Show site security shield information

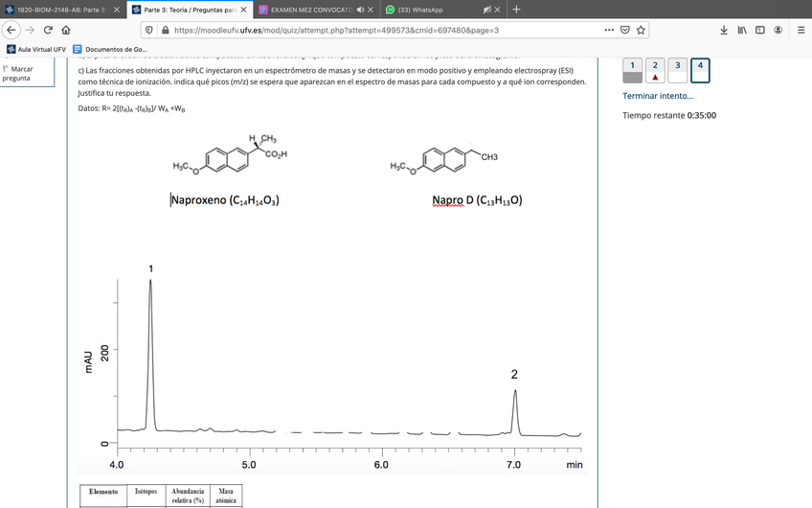(x=148, y=30)
